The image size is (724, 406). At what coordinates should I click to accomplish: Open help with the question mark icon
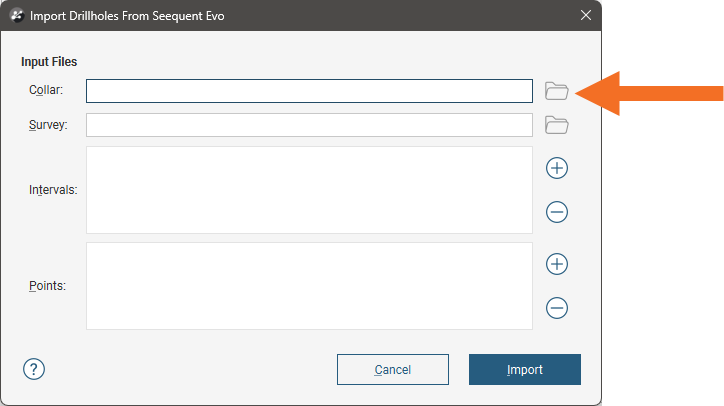tap(34, 369)
